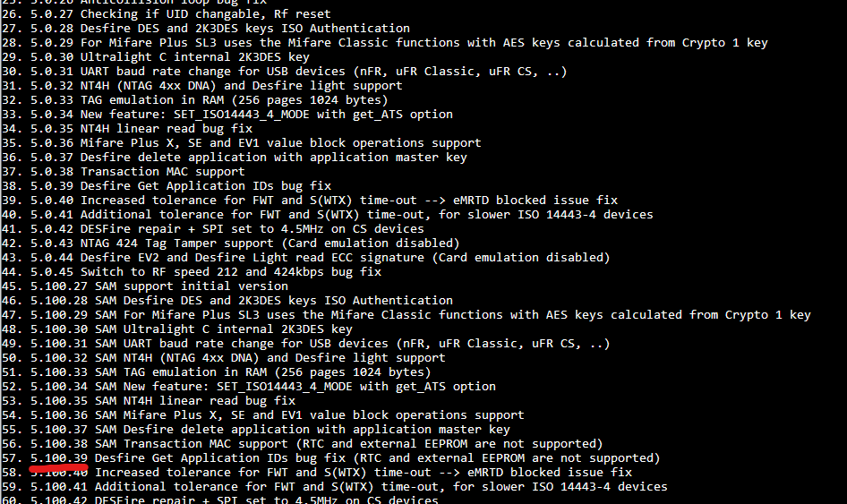
Task: Click 5.0.42 DESFire repair SPI line
Action: pyautogui.click(x=213, y=228)
